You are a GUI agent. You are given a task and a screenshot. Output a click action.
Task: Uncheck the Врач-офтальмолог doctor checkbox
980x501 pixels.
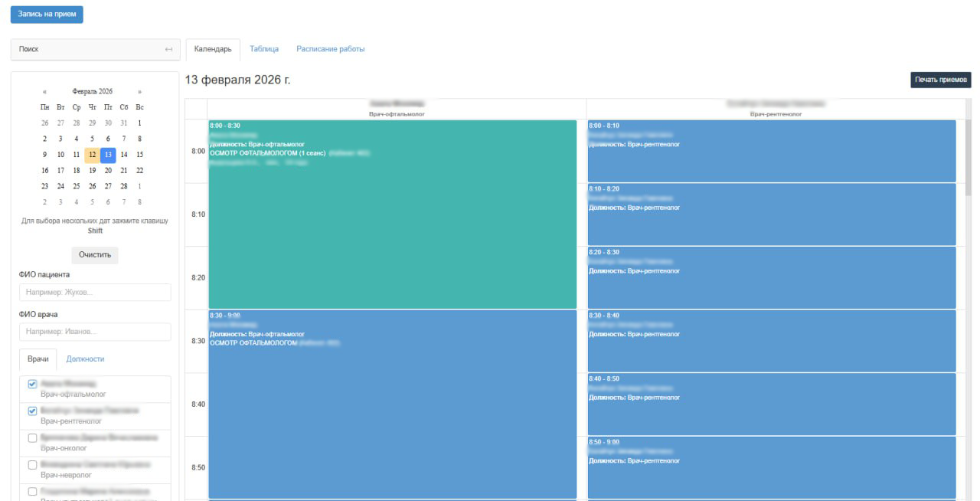tap(32, 384)
